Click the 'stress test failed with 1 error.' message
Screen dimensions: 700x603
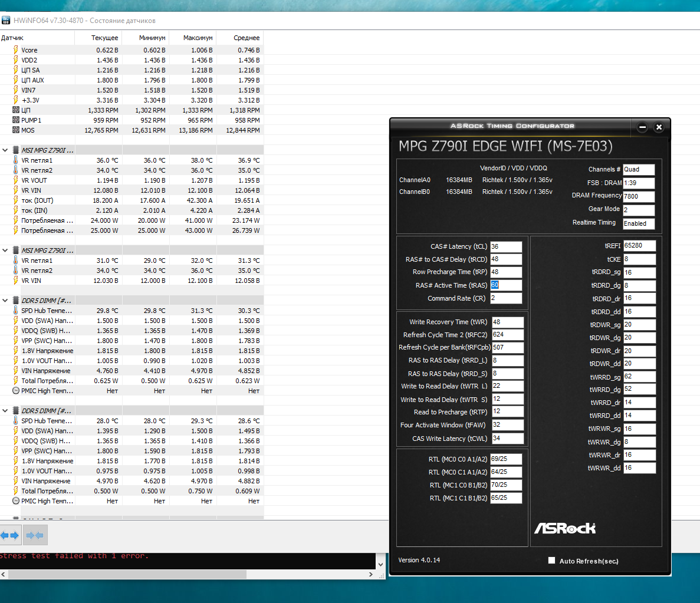(74, 556)
